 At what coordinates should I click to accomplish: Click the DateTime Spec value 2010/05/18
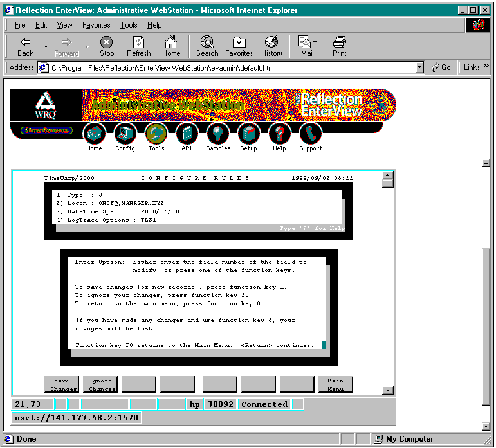click(160, 211)
